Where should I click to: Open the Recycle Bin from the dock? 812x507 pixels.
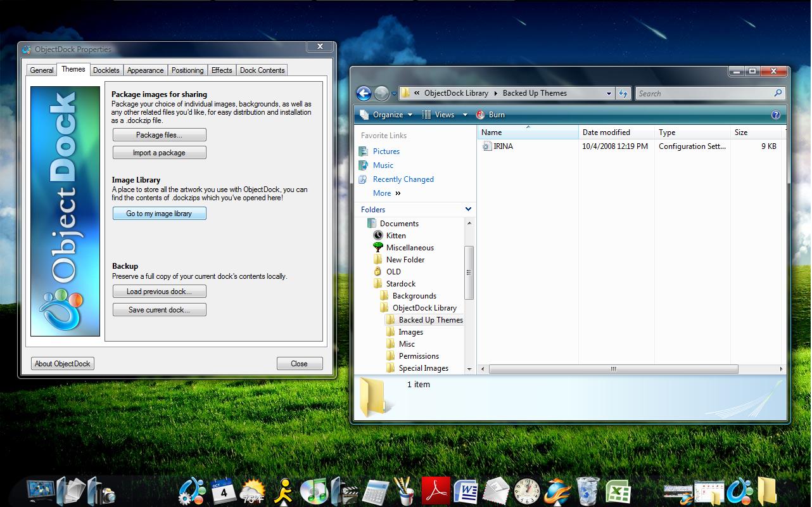coord(588,491)
